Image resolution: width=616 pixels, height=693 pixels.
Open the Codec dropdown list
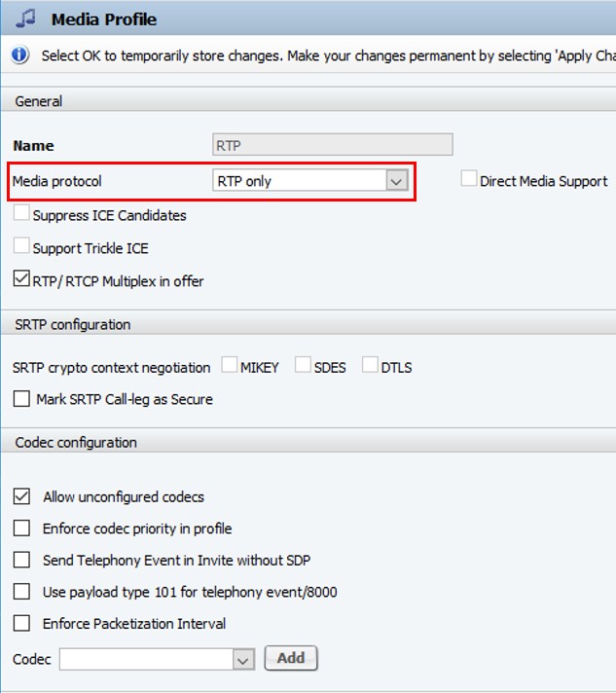click(x=157, y=659)
